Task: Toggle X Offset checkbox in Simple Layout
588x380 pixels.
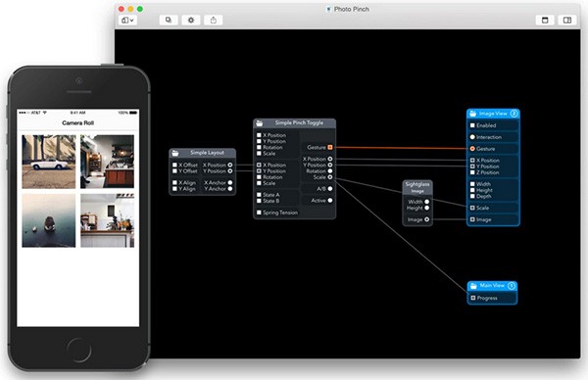Action: tap(174, 165)
